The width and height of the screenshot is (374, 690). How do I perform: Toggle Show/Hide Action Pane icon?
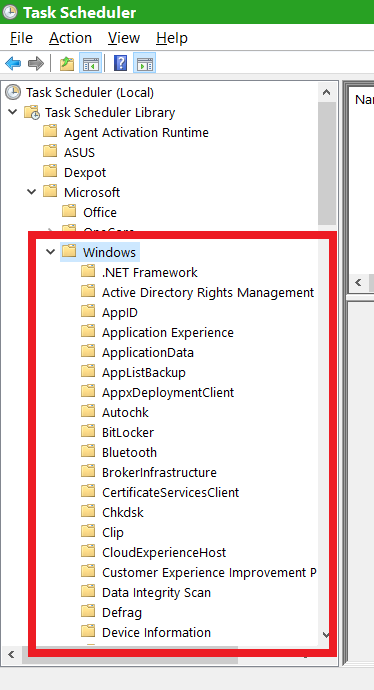145,63
